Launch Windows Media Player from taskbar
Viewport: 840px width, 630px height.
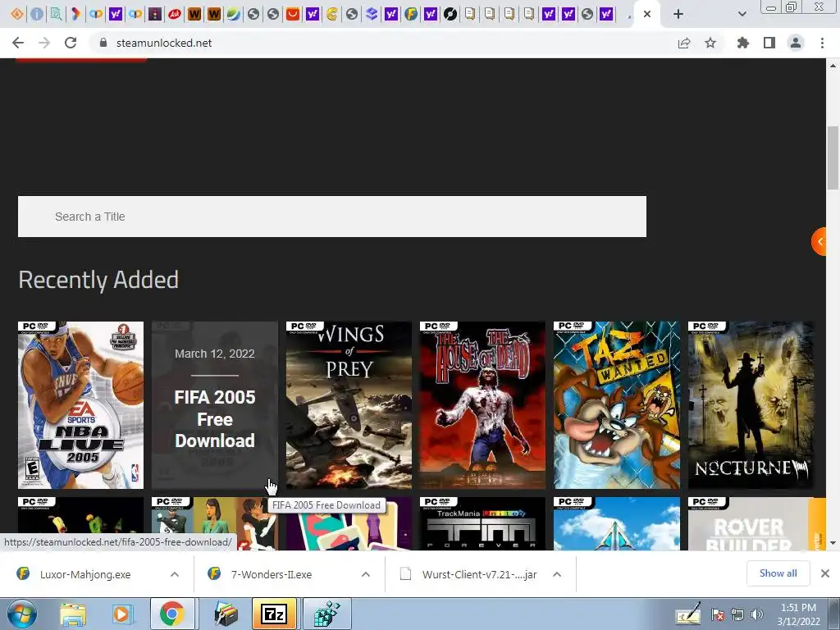pyautogui.click(x=121, y=614)
